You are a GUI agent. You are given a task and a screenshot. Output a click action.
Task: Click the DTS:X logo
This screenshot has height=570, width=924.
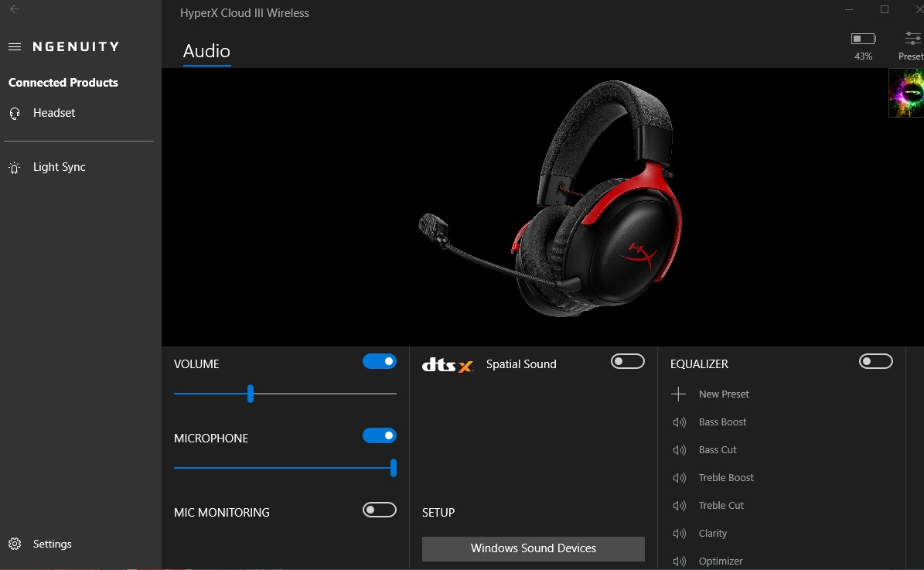pos(447,365)
